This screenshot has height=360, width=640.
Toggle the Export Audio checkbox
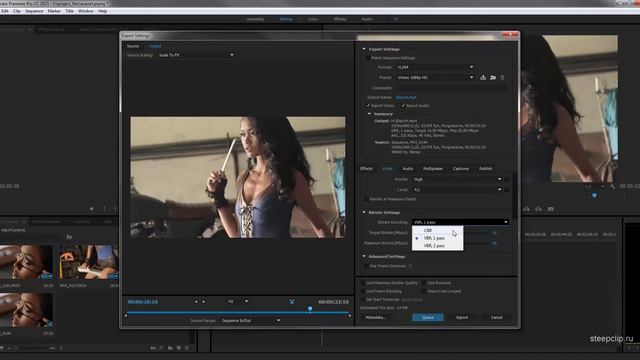coord(403,106)
